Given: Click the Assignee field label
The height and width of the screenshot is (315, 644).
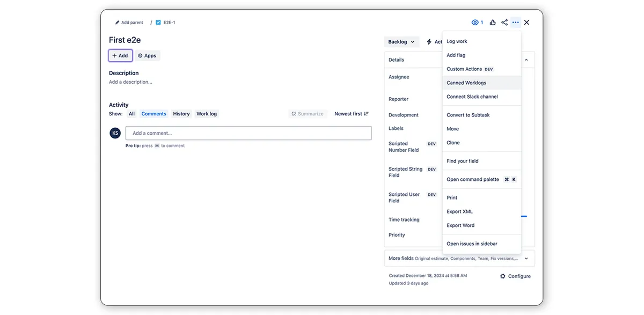Looking at the screenshot, I should (x=399, y=77).
